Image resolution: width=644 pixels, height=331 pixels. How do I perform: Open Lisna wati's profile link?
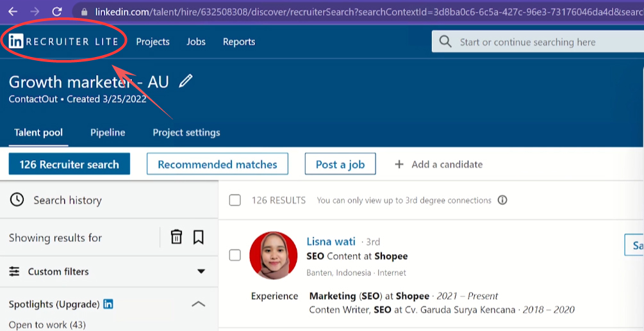click(331, 241)
